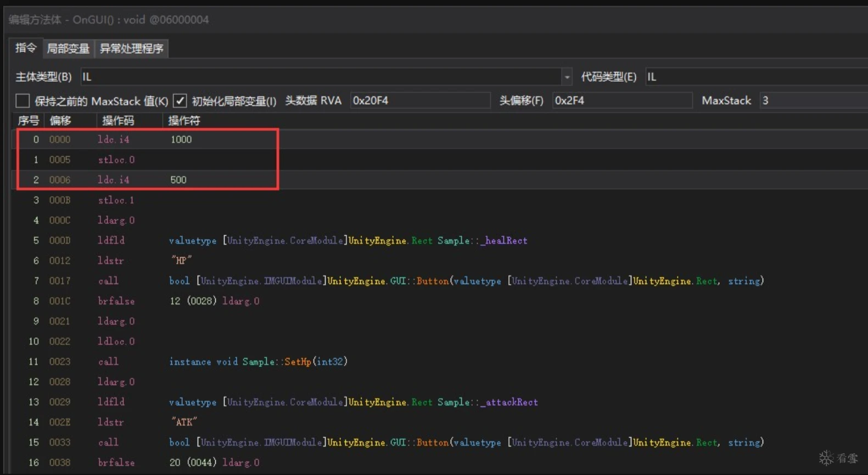Click the SetHp method operand
The width and height of the screenshot is (868, 475).
coord(298,361)
